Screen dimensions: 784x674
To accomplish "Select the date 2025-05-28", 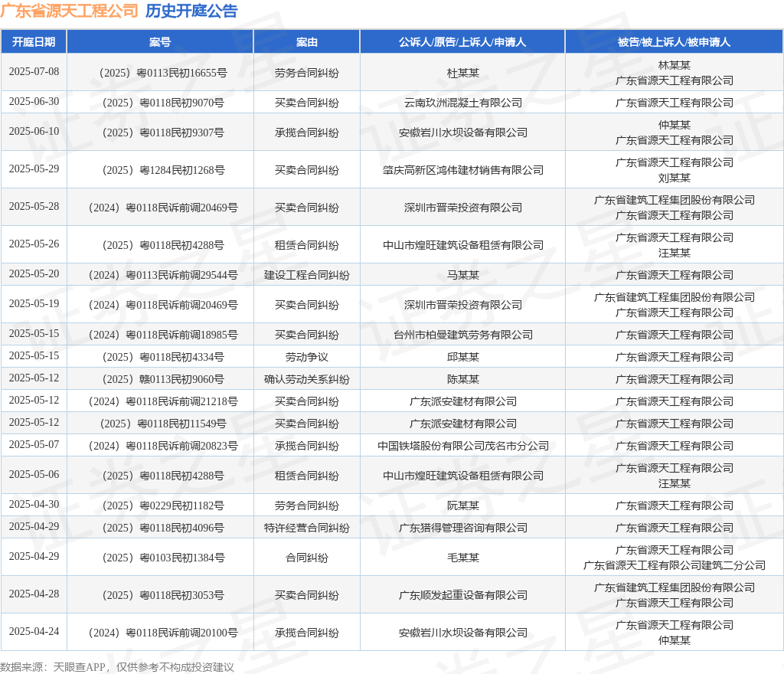I will [34, 207].
